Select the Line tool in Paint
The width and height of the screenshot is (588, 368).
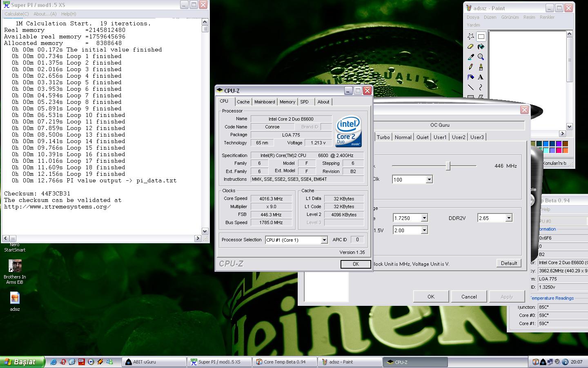point(471,87)
